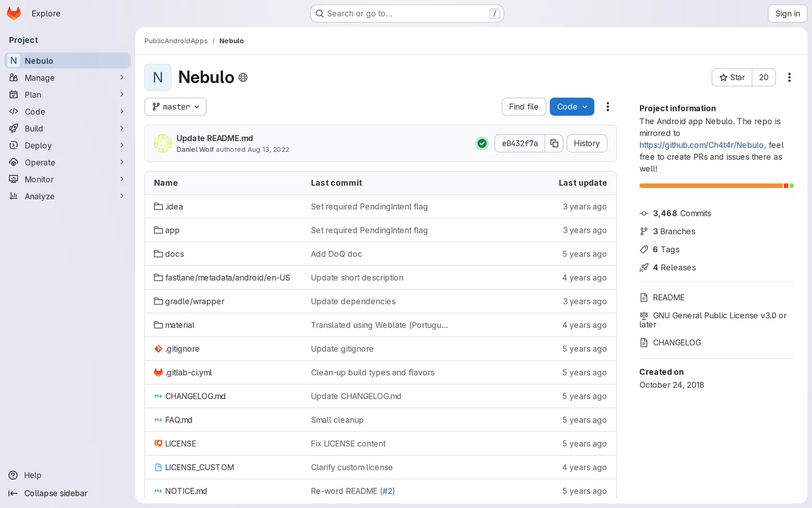Click the repository languages color bar

coord(717,186)
